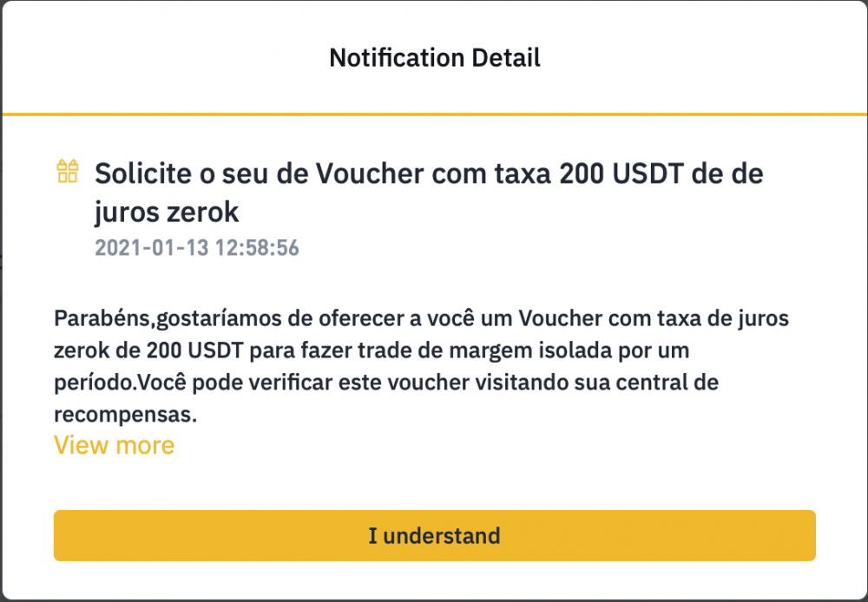Image resolution: width=868 pixels, height=602 pixels.
Task: Click View more to reveal full text
Action: (114, 445)
